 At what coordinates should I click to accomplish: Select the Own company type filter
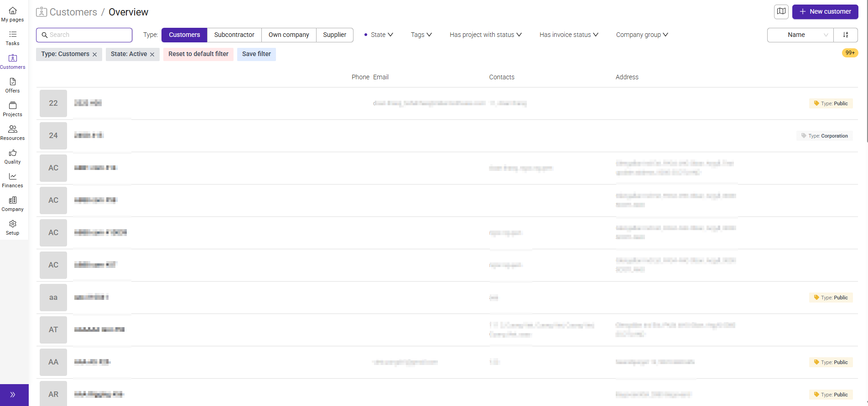coord(289,35)
